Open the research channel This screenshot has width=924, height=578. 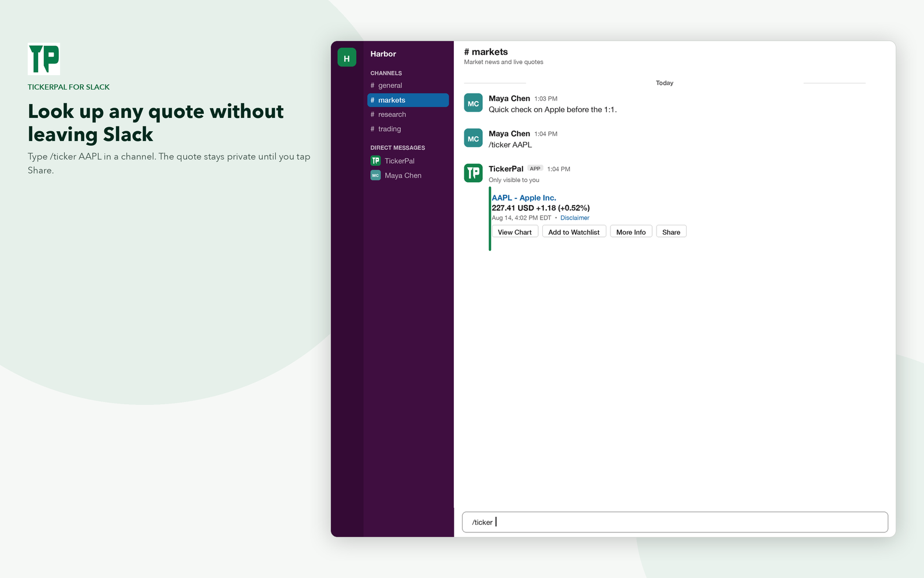tap(408, 114)
